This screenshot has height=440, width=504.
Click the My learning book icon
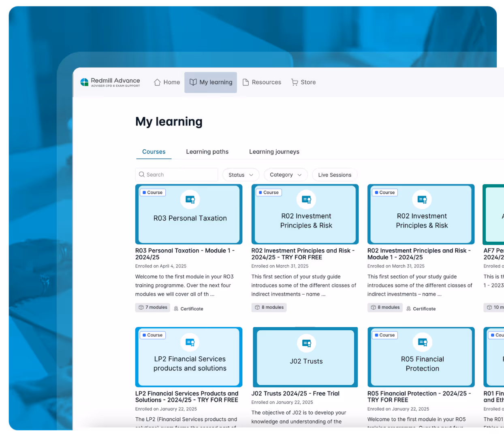tap(192, 82)
